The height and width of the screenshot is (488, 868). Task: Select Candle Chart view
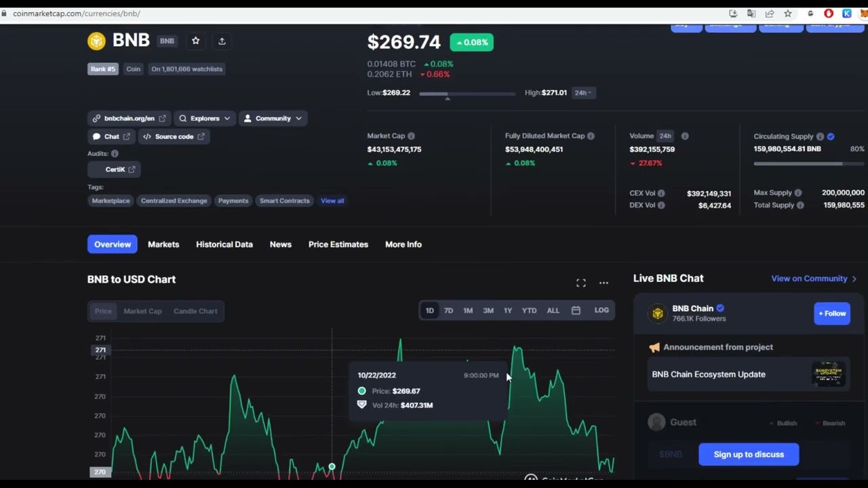195,311
